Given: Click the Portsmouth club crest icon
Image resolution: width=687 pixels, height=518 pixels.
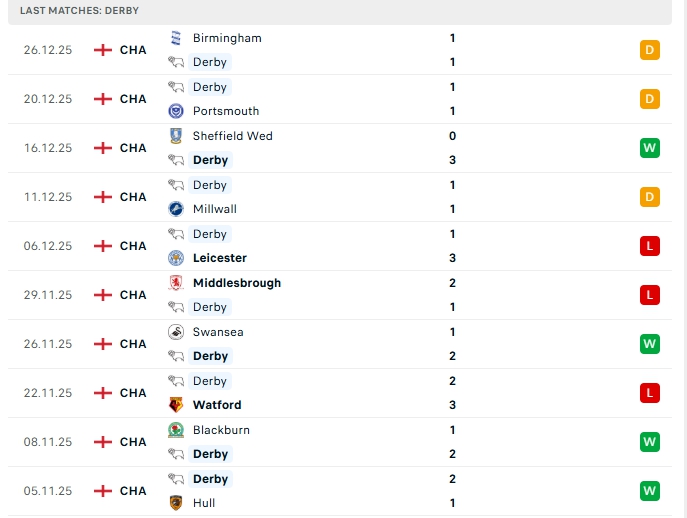Looking at the screenshot, I should click(x=176, y=111).
